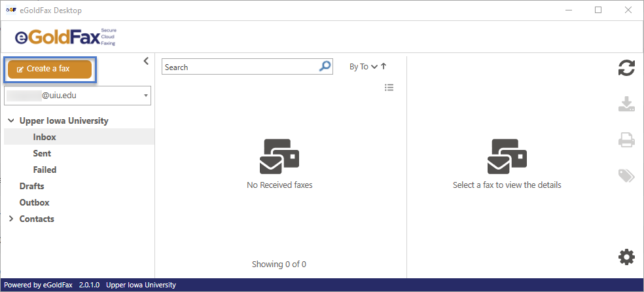Click the eGF title bar app icon
Screen dimensions: 644x292
pyautogui.click(x=11, y=10)
